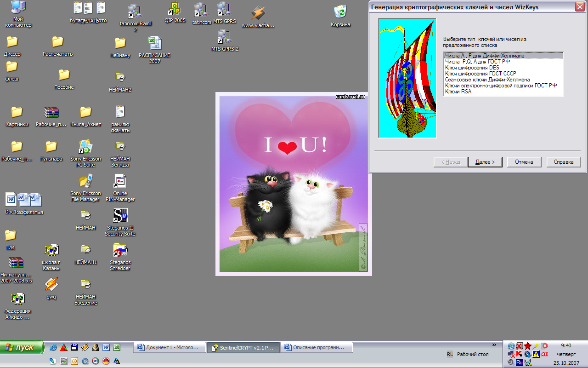This screenshot has width=588, height=368.
Task: Open 'Справка' help button in wizard
Action: click(x=564, y=162)
